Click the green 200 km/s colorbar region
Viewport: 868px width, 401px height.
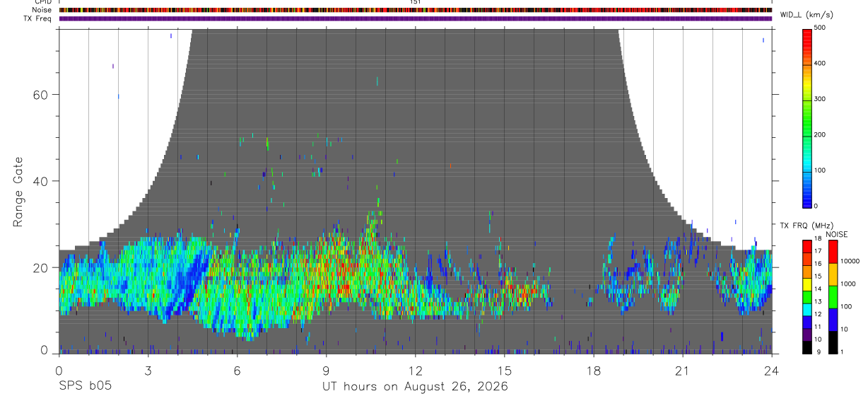808,134
